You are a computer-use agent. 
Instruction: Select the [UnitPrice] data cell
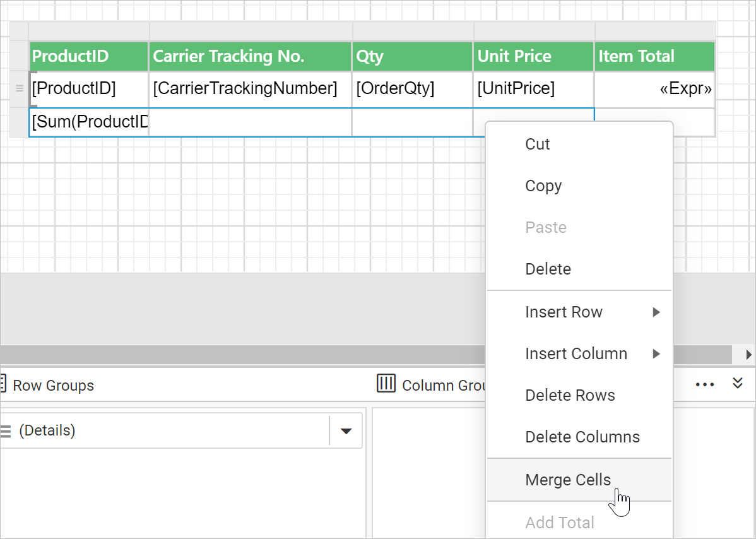534,89
